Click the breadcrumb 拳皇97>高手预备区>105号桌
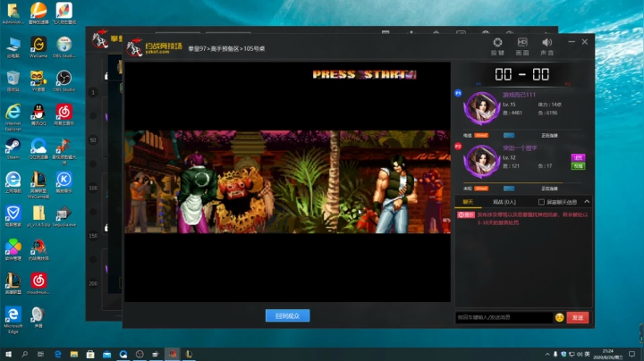This screenshot has width=644, height=361. pyautogui.click(x=226, y=48)
